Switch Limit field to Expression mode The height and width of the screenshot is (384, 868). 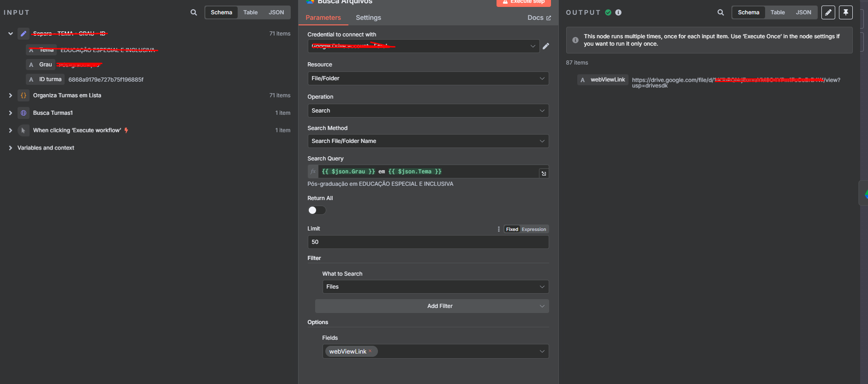pyautogui.click(x=534, y=229)
